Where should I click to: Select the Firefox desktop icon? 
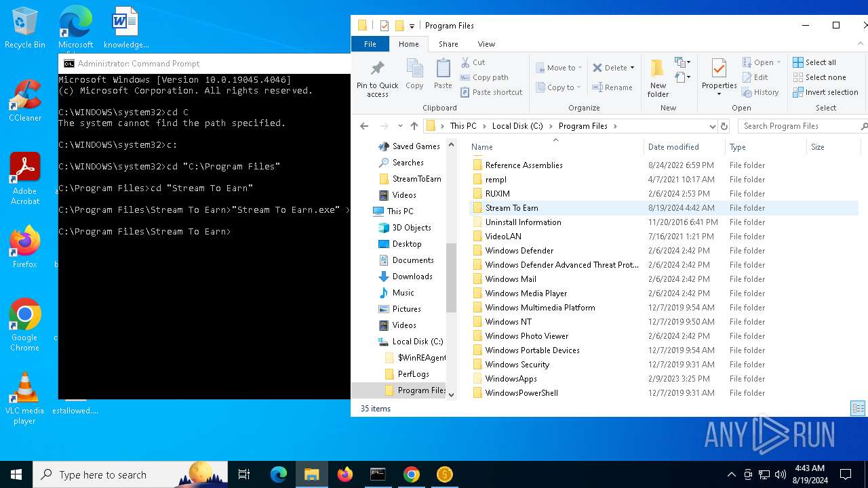[x=25, y=247]
